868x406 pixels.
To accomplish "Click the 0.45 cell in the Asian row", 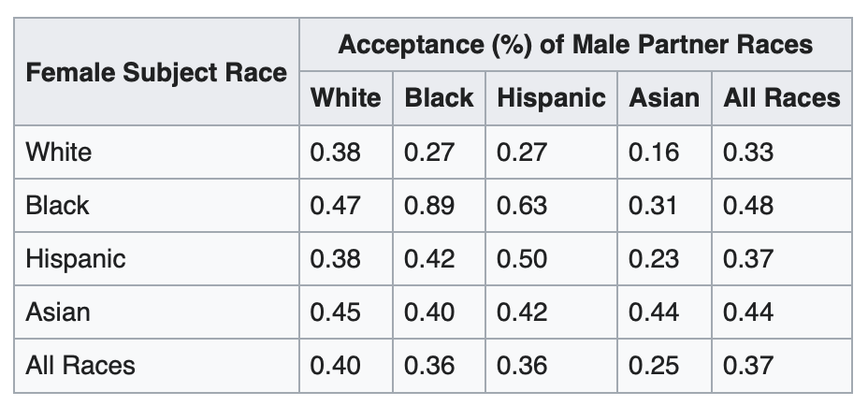I will tap(335, 312).
